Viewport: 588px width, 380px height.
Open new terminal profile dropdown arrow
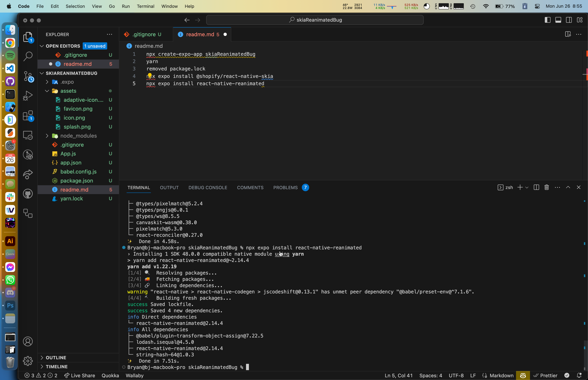coord(527,187)
